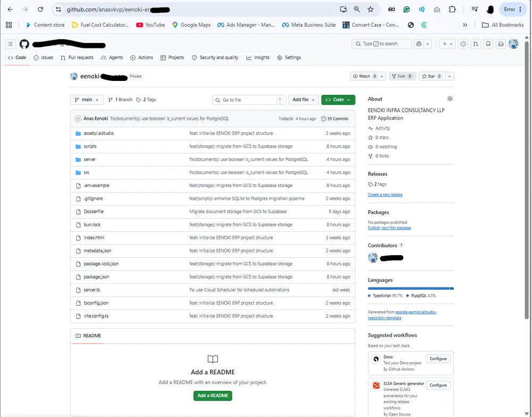This screenshot has height=417, width=532.
Task: Open the pull requests icon in header
Action: click(476, 44)
